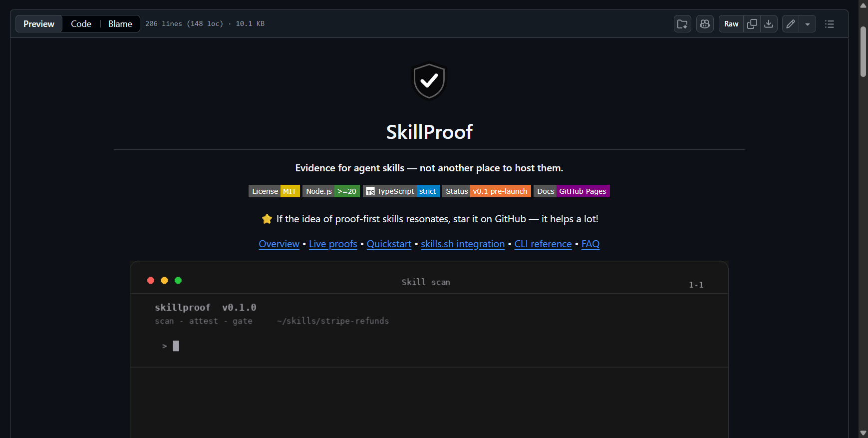The height and width of the screenshot is (438, 868).
Task: Open file in github.dev folder icon
Action: pyautogui.click(x=682, y=24)
